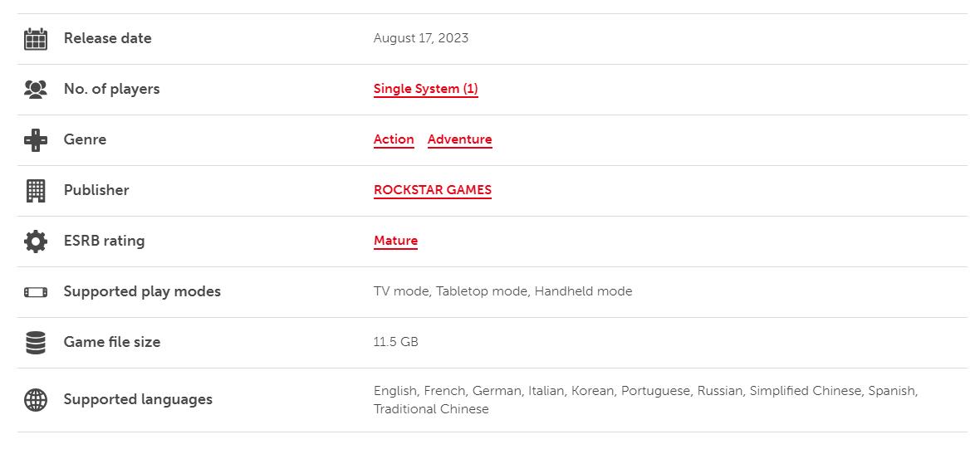Click the D-pad genre icon
This screenshot has height=449, width=980.
[36, 140]
